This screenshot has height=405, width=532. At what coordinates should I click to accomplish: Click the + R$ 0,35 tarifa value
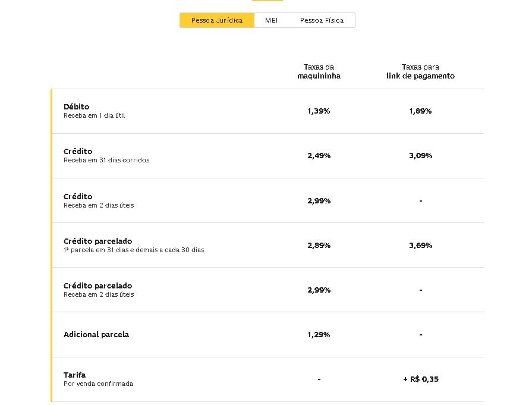pyautogui.click(x=421, y=379)
